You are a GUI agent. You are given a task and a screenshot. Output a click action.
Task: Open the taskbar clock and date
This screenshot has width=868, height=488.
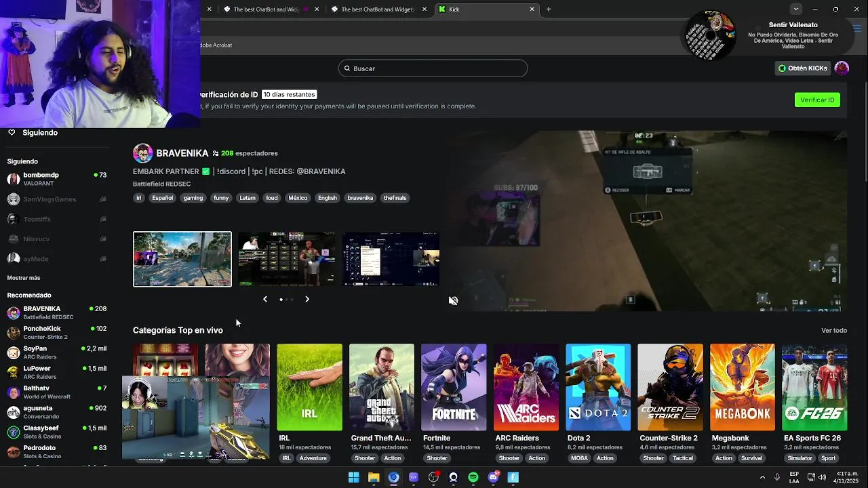(x=846, y=477)
